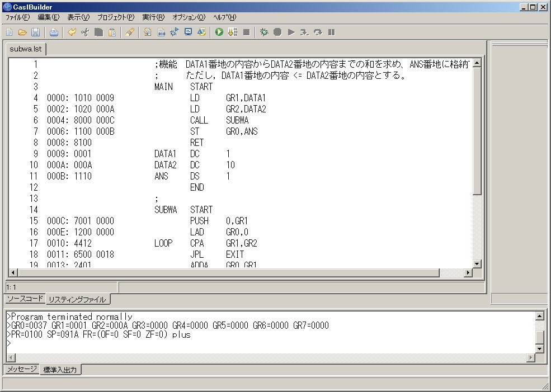The height and width of the screenshot is (392, 551).
Task: Open a file with the folder icon
Action: pyautogui.click(x=22, y=32)
